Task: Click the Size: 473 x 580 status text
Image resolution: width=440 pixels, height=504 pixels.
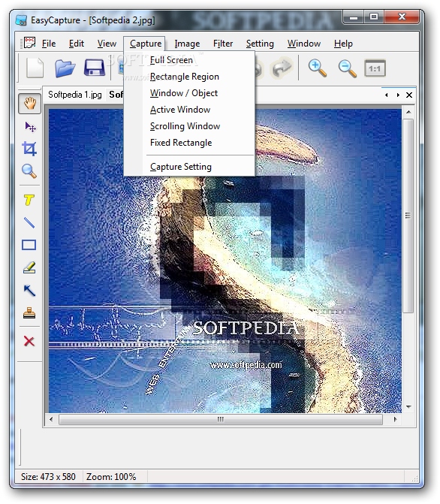Action: [x=48, y=476]
